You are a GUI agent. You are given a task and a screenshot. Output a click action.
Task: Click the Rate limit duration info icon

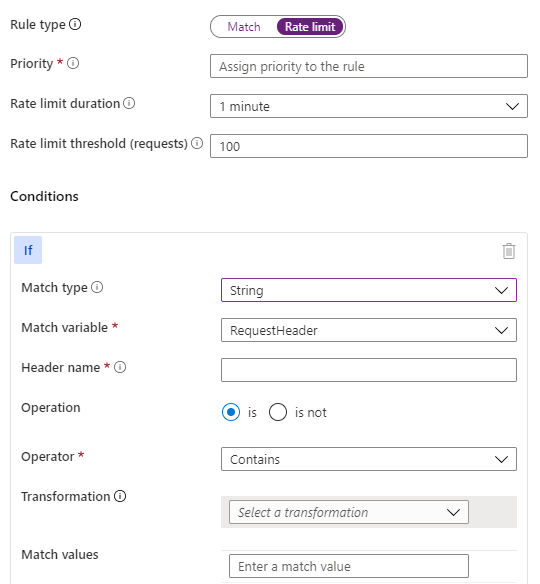tap(129, 103)
